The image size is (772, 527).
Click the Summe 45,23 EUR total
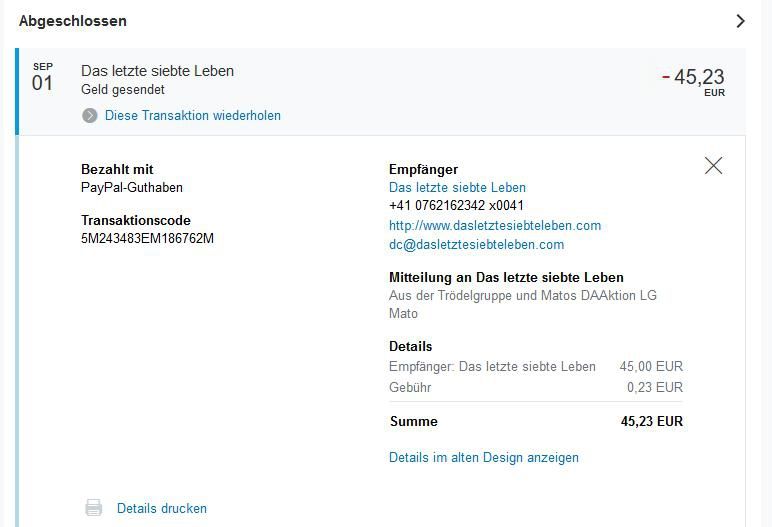536,422
